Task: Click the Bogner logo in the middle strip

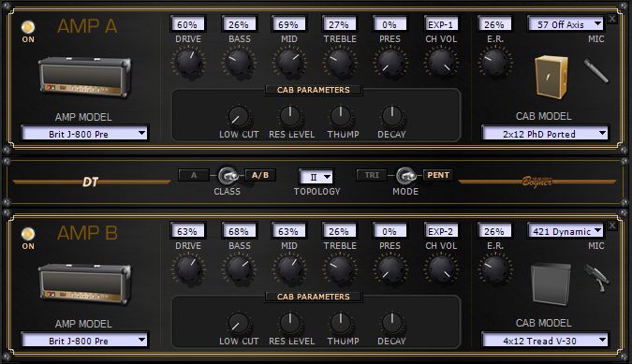Action: click(x=537, y=182)
